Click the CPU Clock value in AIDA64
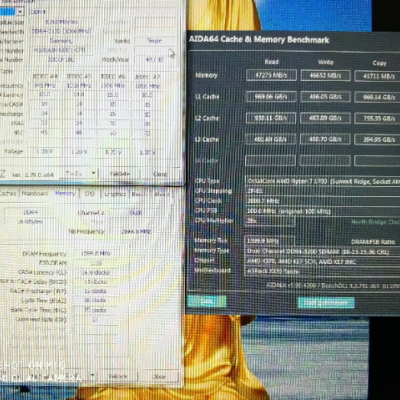Viewport: 400px width, 400px height. pyautogui.click(x=322, y=201)
